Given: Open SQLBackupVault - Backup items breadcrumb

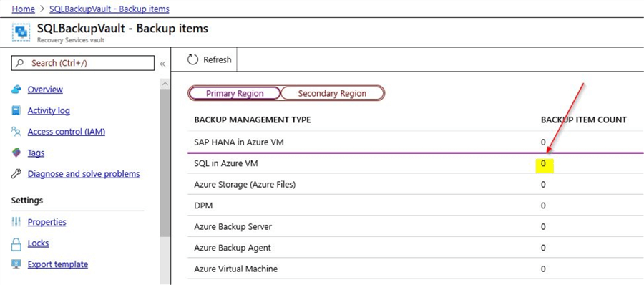Looking at the screenshot, I should click(x=109, y=9).
